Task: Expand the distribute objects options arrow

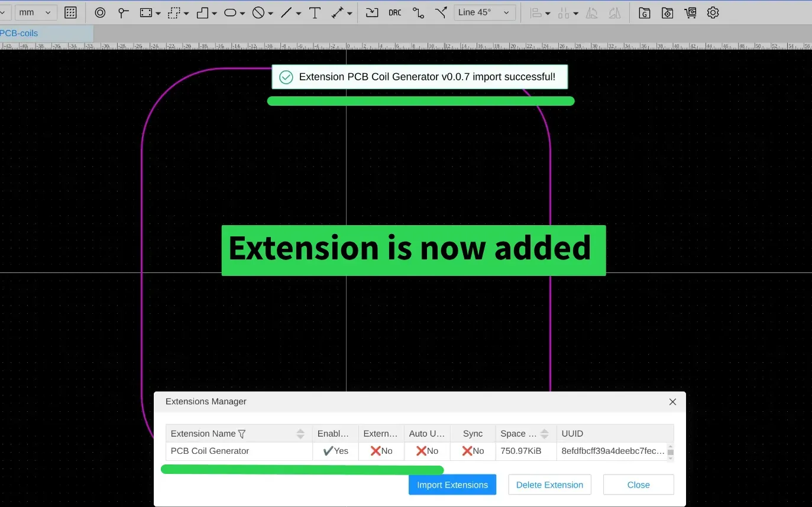Action: pos(575,13)
